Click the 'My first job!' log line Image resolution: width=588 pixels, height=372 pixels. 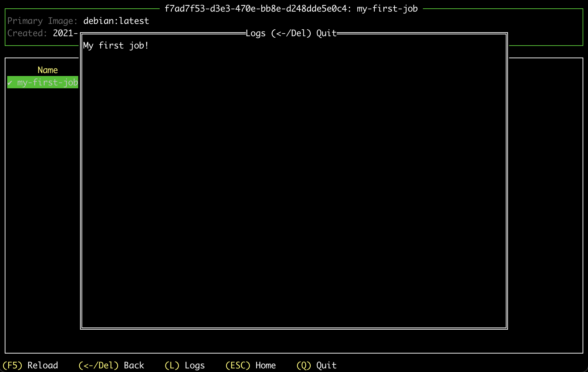pyautogui.click(x=116, y=46)
